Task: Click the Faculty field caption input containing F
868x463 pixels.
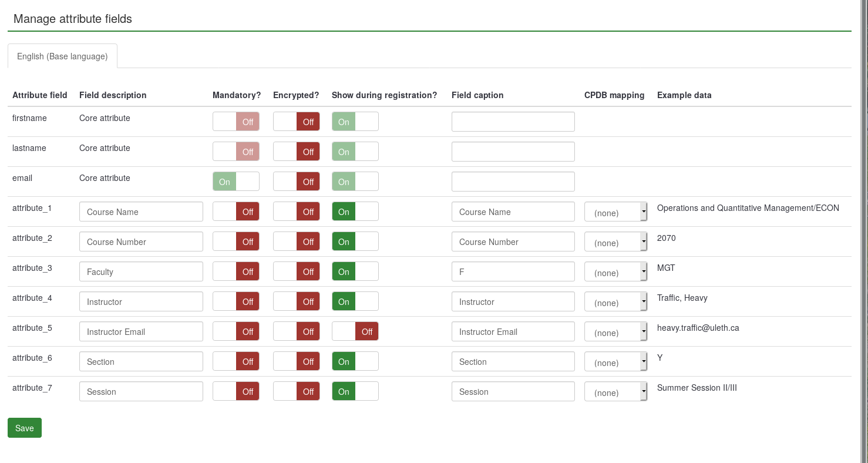Action: tap(513, 271)
